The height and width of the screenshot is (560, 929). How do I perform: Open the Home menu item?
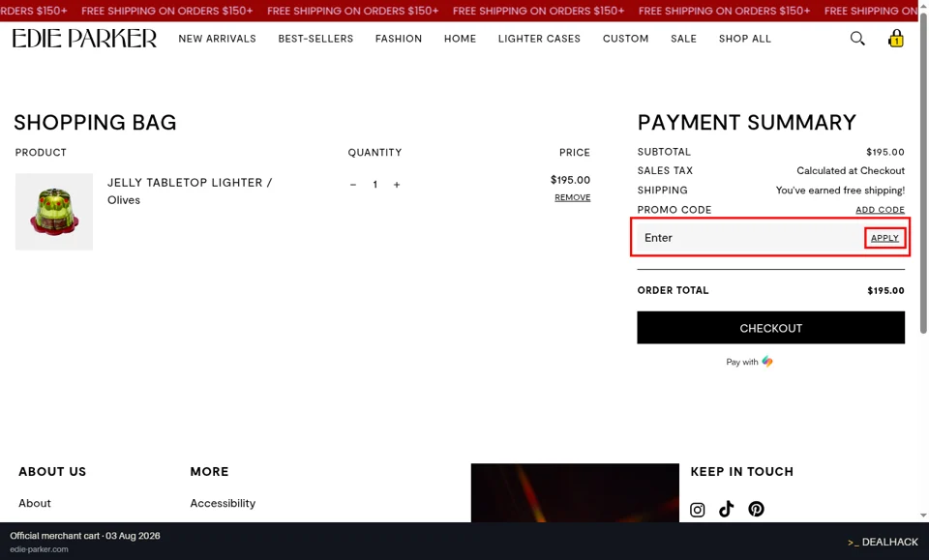point(461,39)
